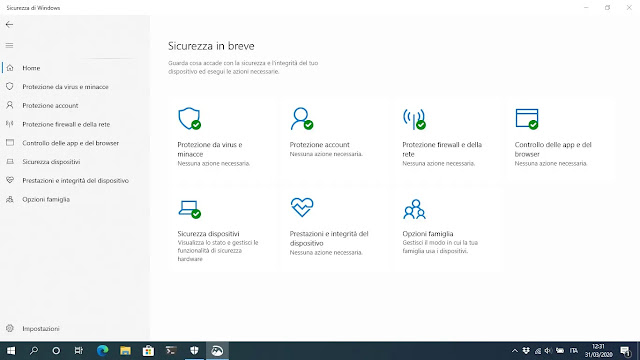
Task: Click the window icon beside Controllo delle app in the sidebar
Action: 10,142
